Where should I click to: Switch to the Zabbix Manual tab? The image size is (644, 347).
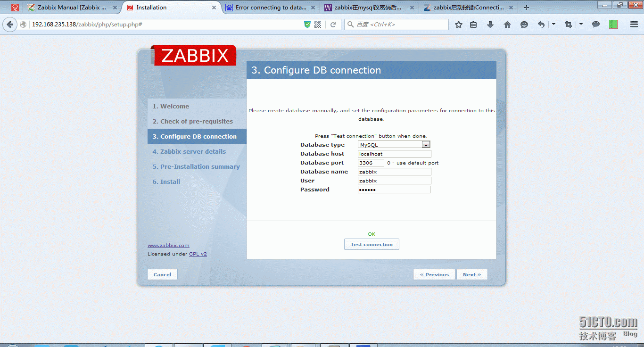click(71, 8)
